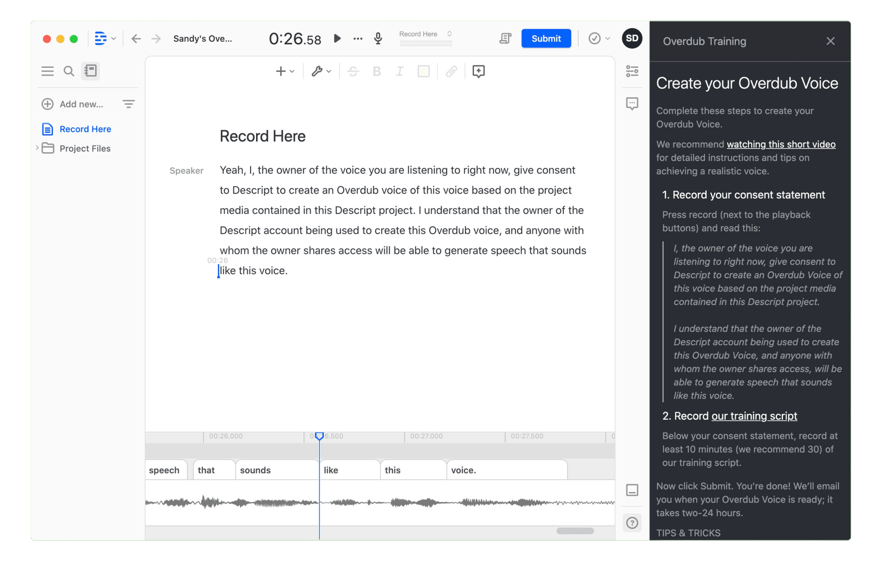This screenshot has width=889, height=588.
Task: Click the attachment paperclip icon
Action: tap(451, 71)
